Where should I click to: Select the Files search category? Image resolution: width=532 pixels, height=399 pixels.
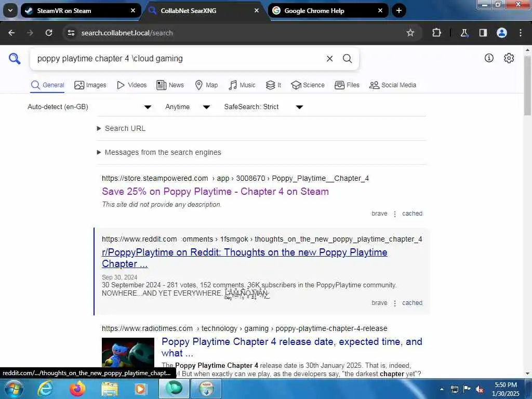pos(347,85)
